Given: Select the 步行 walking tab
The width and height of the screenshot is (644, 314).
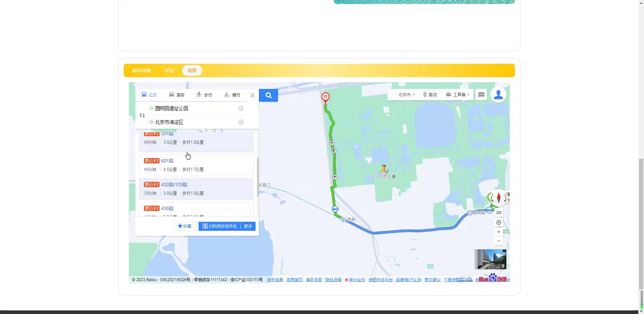Looking at the screenshot, I should tap(204, 95).
